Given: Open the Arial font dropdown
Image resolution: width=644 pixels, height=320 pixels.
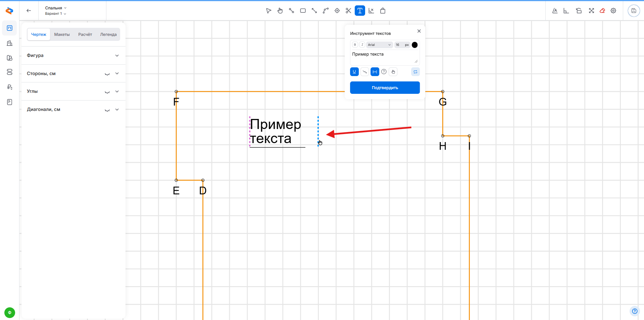Looking at the screenshot, I should click(379, 45).
